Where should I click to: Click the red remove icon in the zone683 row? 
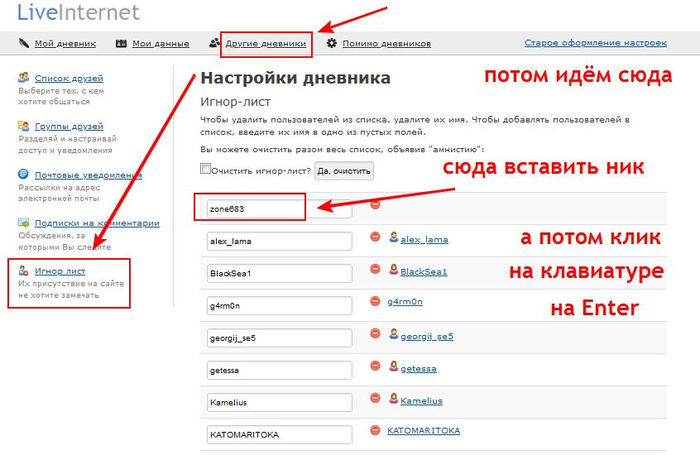click(x=375, y=205)
